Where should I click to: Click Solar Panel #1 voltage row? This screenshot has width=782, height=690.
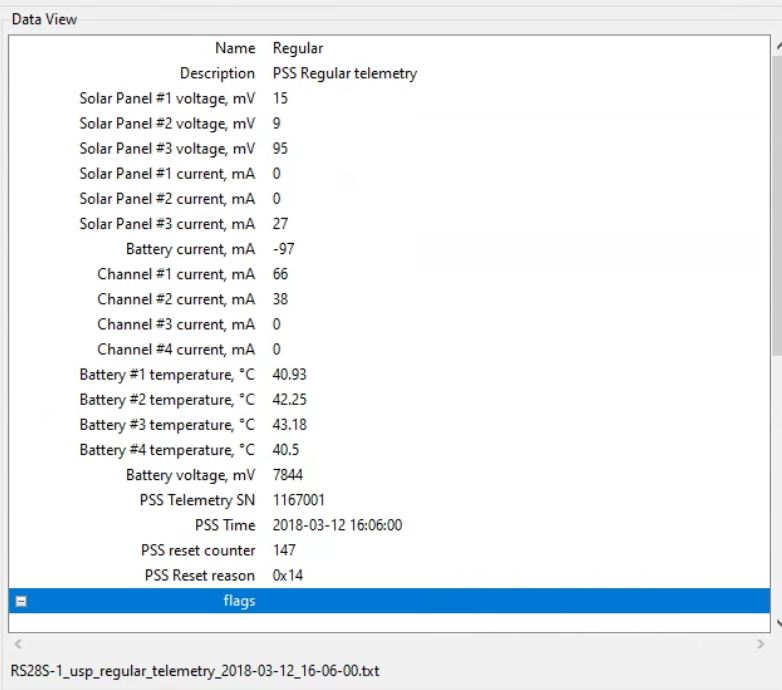tap(167, 98)
